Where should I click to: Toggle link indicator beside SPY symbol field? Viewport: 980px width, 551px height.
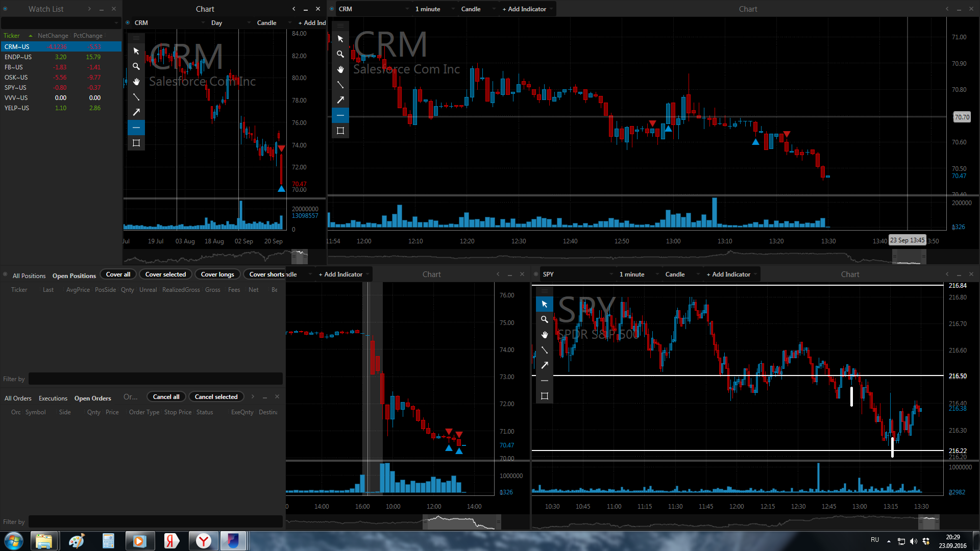point(536,274)
